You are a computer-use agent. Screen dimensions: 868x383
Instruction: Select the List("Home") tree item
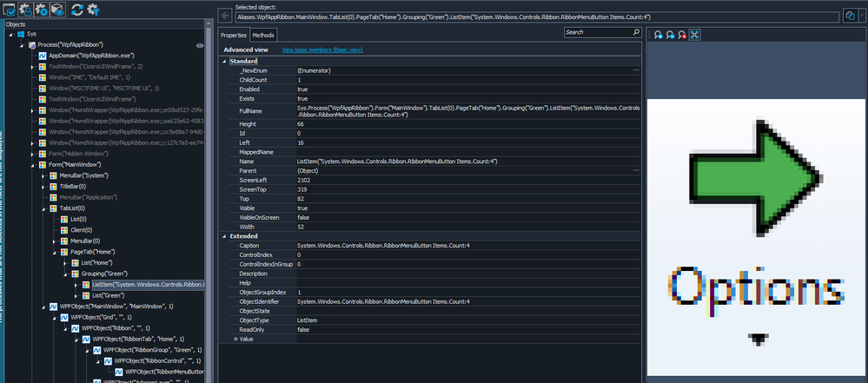tap(97, 263)
